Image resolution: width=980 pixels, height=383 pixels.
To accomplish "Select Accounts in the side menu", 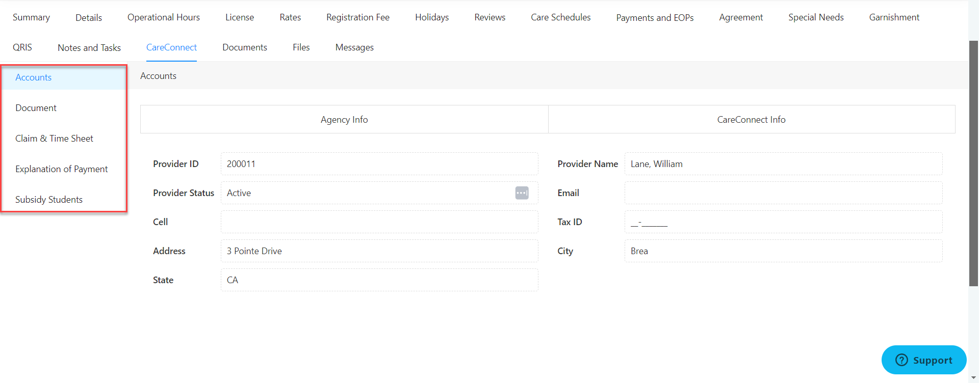I will [x=64, y=77].
